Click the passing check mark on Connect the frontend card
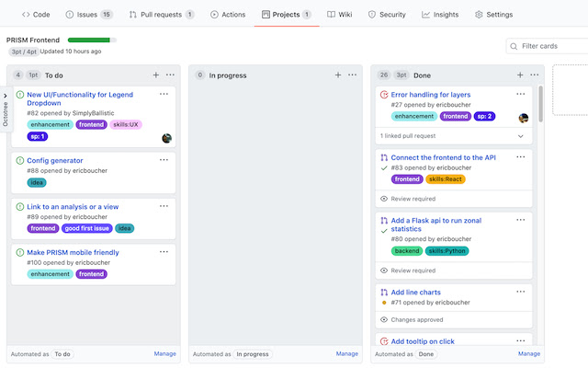 click(384, 167)
